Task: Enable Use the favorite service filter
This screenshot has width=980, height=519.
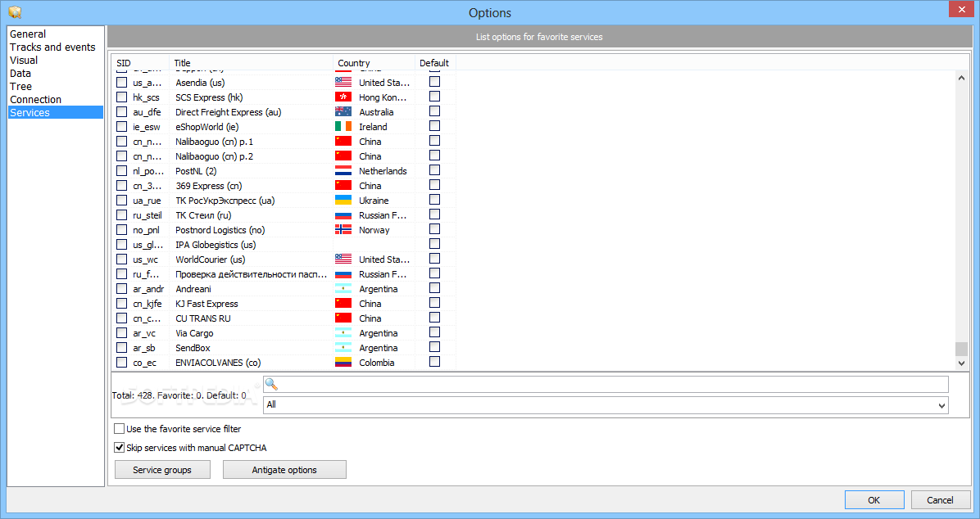Action: (119, 429)
